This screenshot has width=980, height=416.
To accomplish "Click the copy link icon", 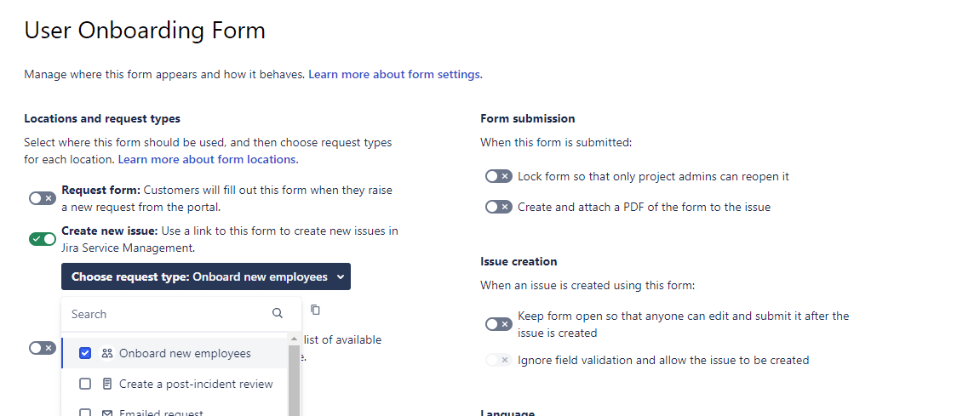I will [x=315, y=310].
